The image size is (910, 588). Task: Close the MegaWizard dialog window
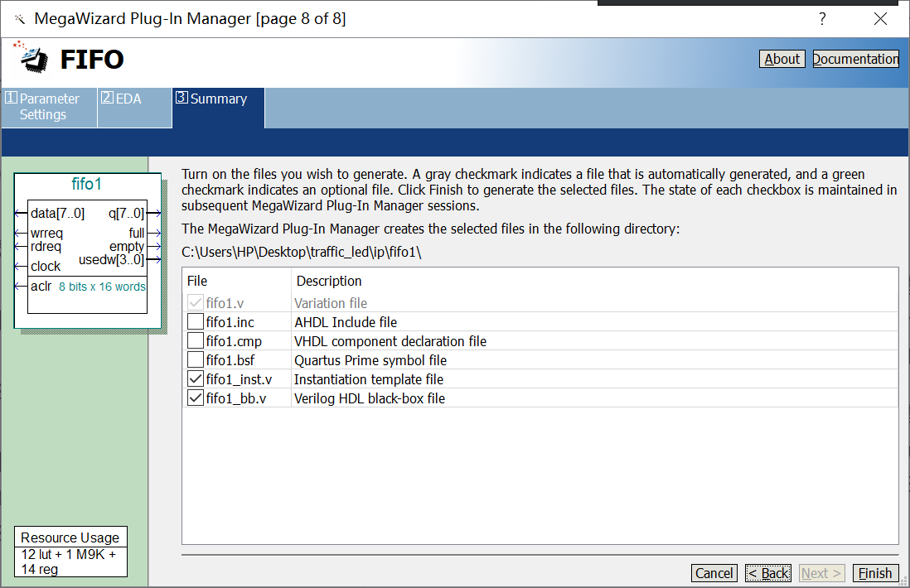click(x=880, y=19)
